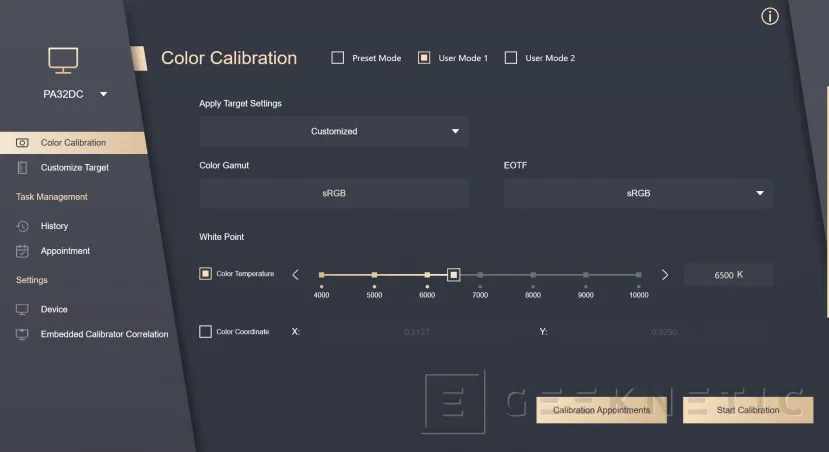Screen dimensions: 829x452
Task: Set slider to the 8000 mark
Action: [x=533, y=275]
